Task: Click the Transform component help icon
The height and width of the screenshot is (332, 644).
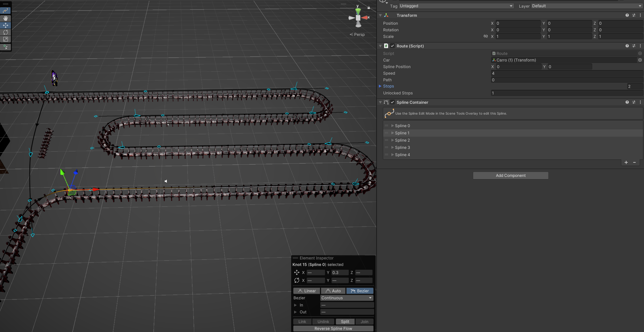Action: 627,15
